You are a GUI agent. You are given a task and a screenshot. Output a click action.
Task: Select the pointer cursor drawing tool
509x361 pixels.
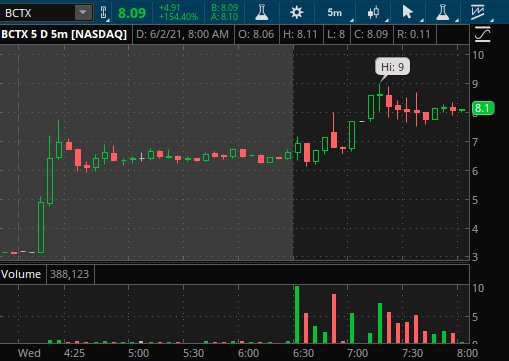click(x=407, y=13)
